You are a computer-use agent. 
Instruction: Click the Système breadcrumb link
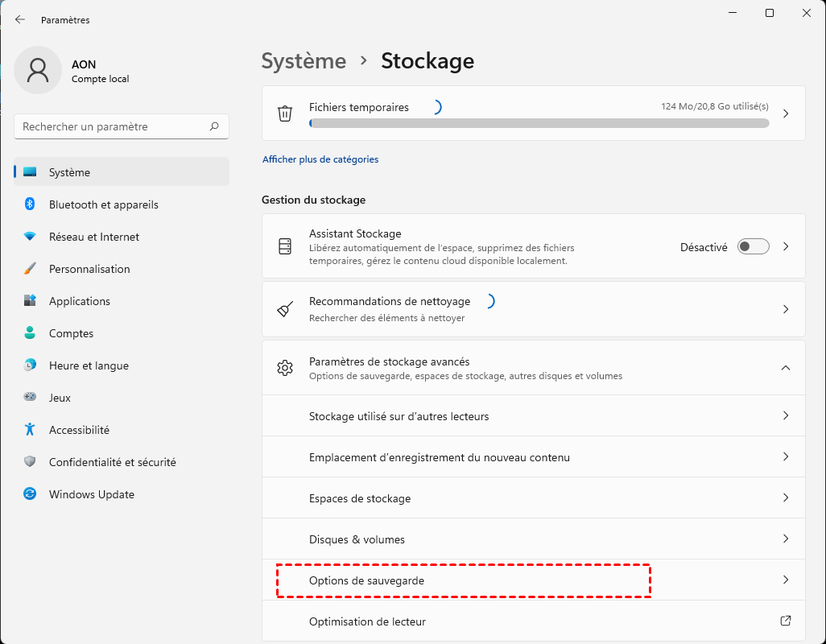pyautogui.click(x=304, y=61)
